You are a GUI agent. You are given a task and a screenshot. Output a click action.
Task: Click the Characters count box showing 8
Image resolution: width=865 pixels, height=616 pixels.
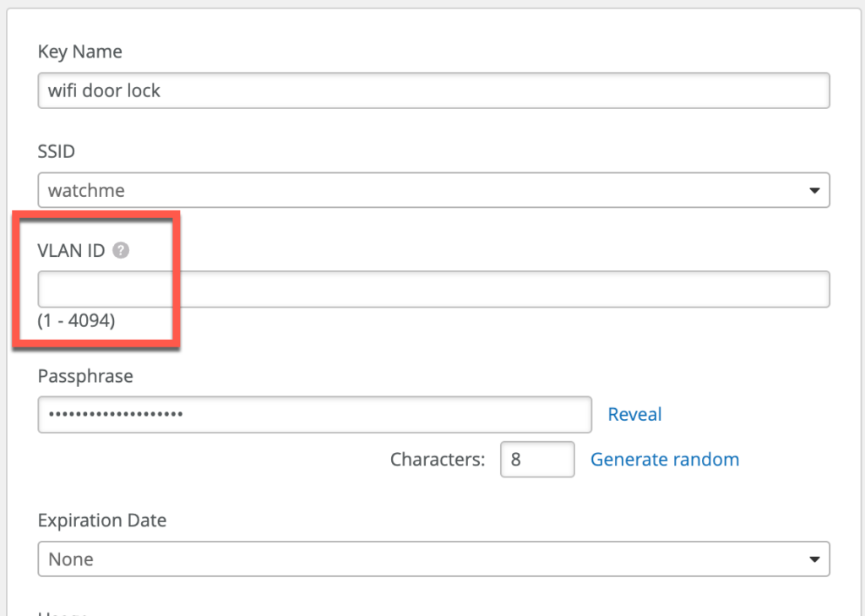click(537, 460)
